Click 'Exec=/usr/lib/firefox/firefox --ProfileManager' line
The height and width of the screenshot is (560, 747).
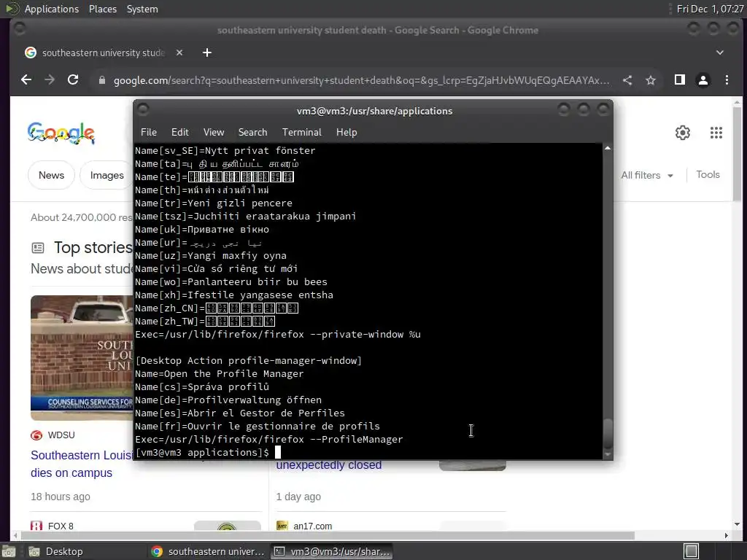(x=268, y=439)
